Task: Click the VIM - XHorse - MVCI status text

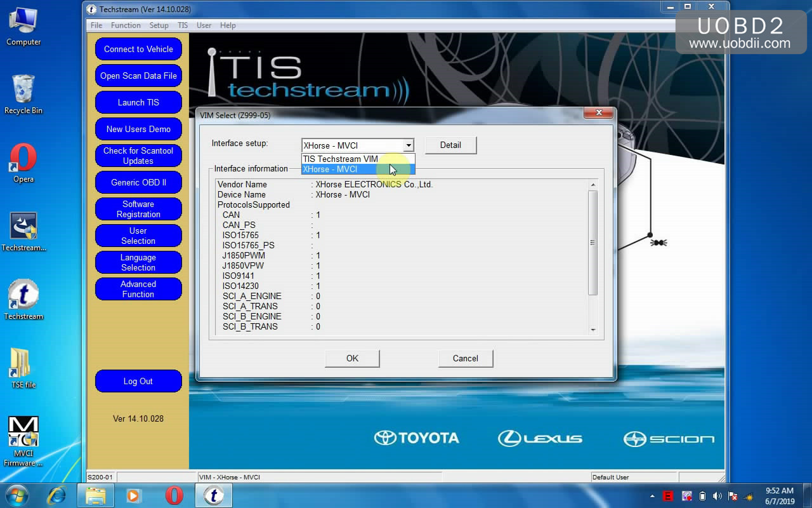Action: pyautogui.click(x=230, y=477)
